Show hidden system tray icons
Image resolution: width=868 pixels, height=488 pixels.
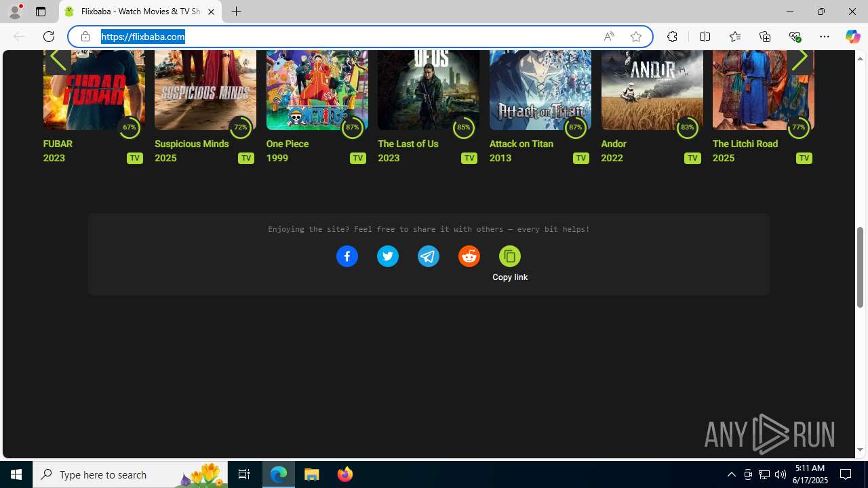tap(731, 474)
